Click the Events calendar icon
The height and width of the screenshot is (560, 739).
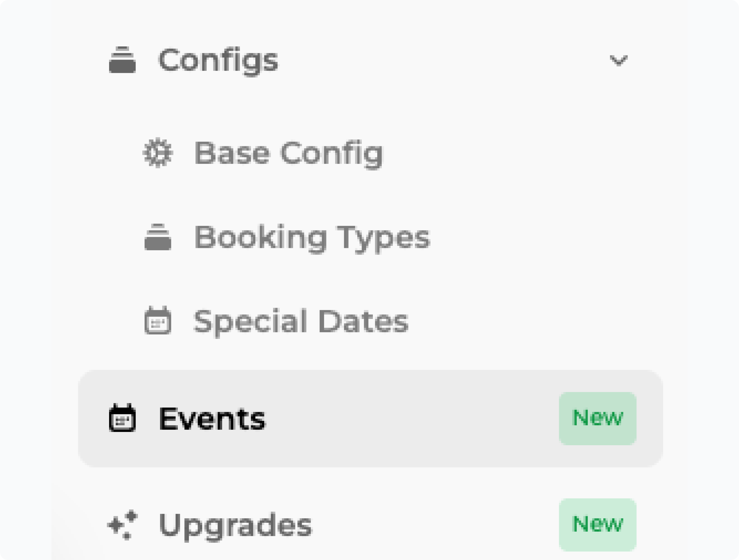tap(122, 418)
